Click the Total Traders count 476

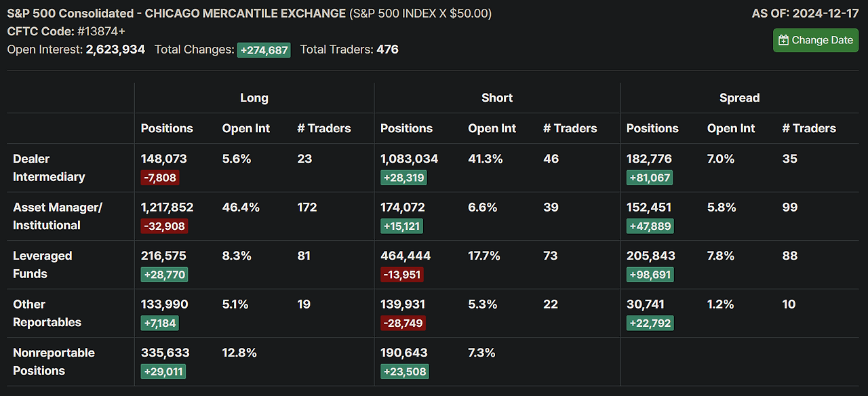[388, 49]
